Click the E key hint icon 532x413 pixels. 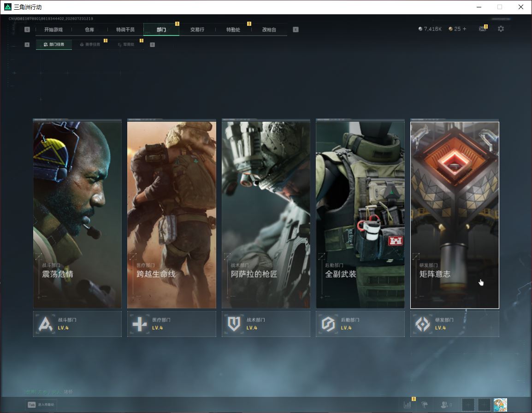(x=296, y=29)
